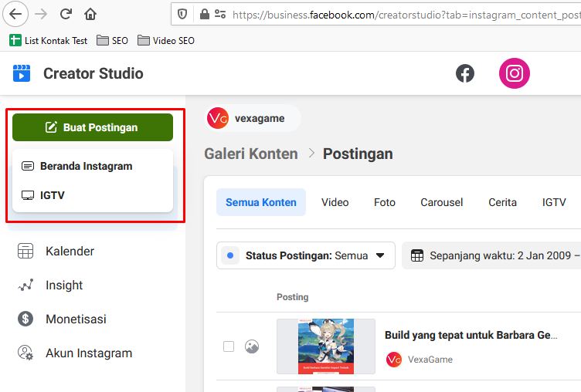Reload the page with the browser refresh button
Image resolution: width=581 pixels, height=392 pixels.
point(66,14)
